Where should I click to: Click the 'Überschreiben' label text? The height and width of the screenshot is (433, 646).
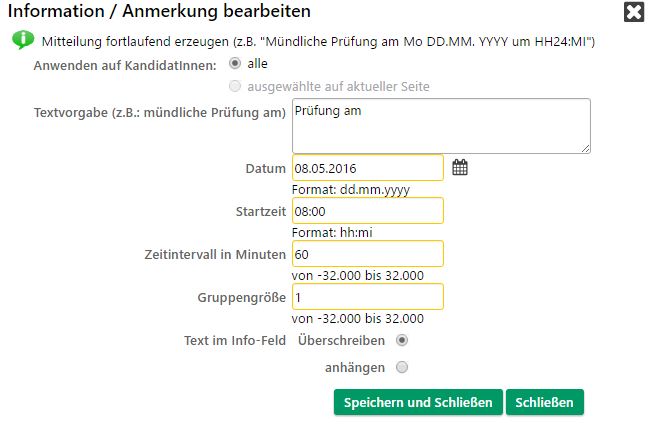342,340
